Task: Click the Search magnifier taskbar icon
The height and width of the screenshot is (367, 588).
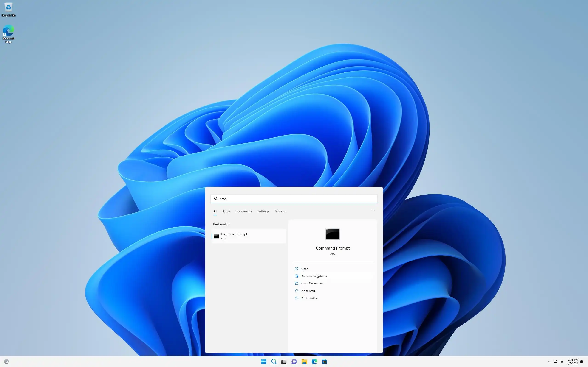Action: point(274,362)
